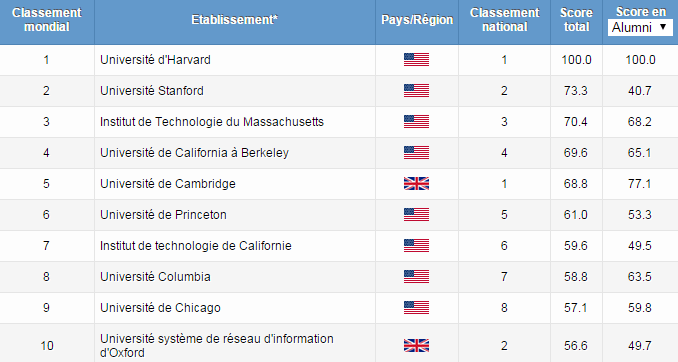The height and width of the screenshot is (362, 678).
Task: Open Institut de technologie de Californie
Action: pyautogui.click(x=196, y=246)
